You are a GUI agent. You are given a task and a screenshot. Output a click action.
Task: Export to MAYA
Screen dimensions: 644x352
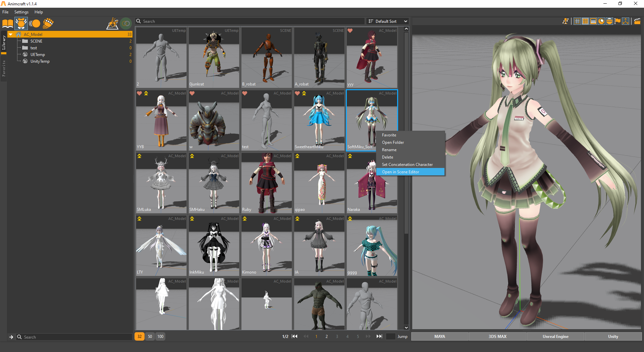[440, 337]
